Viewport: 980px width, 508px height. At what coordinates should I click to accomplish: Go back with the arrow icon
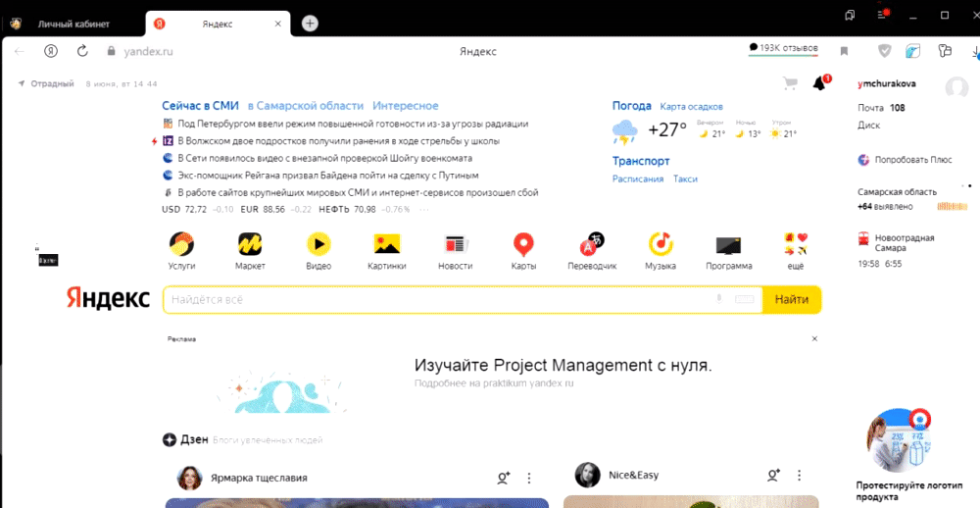click(x=19, y=51)
